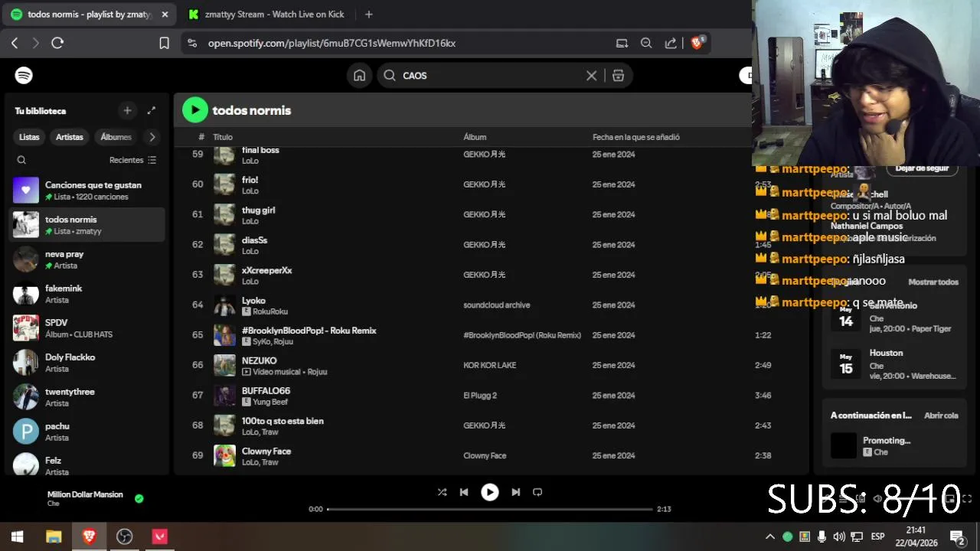Open browser share icon

point(671,43)
